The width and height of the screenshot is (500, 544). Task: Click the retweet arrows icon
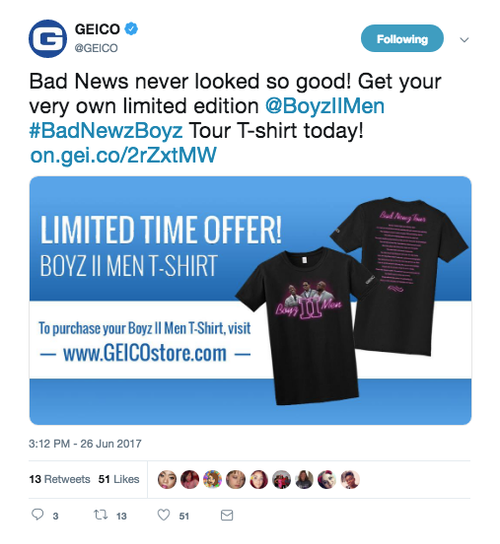pyautogui.click(x=101, y=515)
